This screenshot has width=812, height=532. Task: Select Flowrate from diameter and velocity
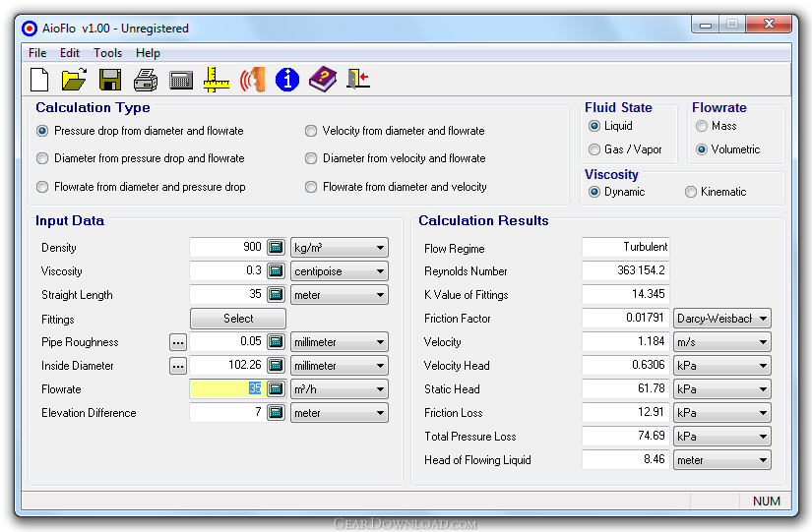click(x=396, y=187)
